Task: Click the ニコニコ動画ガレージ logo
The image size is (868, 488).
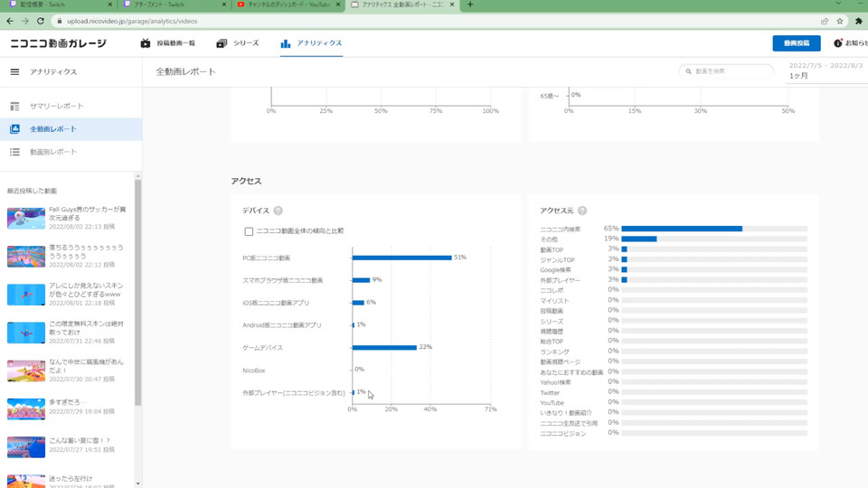Action: point(58,43)
